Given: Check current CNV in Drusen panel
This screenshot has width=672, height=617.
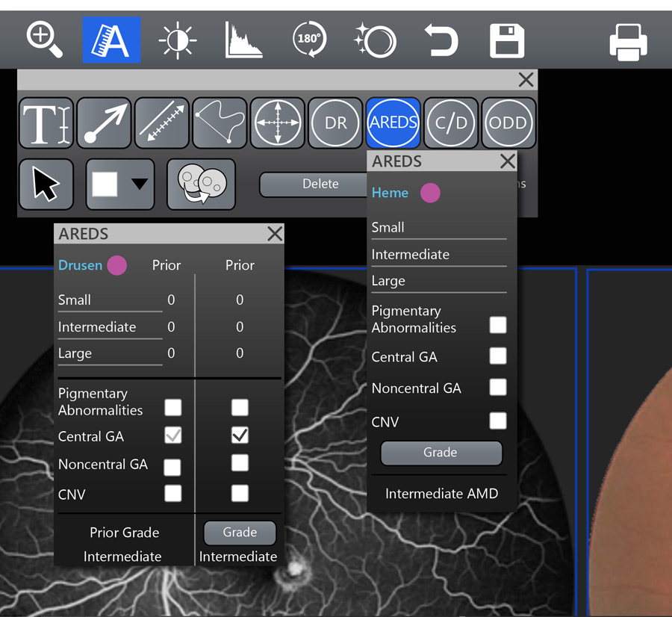Looking at the screenshot, I should click(240, 493).
